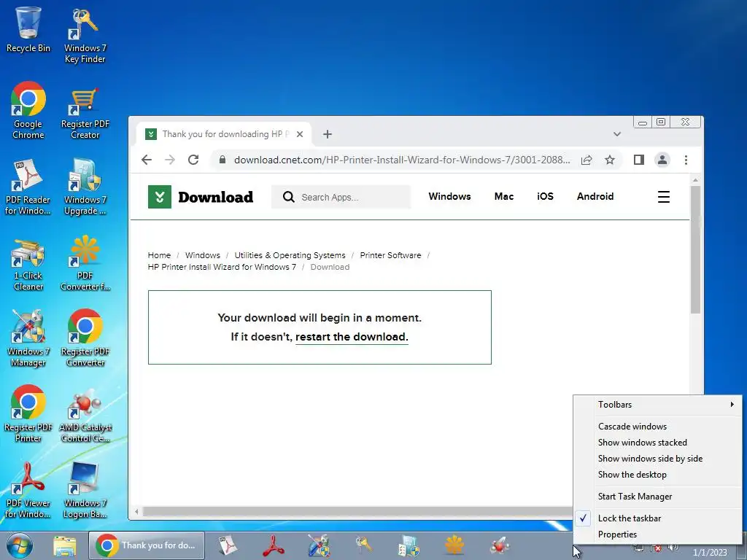Open the Mac nav link

click(x=504, y=196)
